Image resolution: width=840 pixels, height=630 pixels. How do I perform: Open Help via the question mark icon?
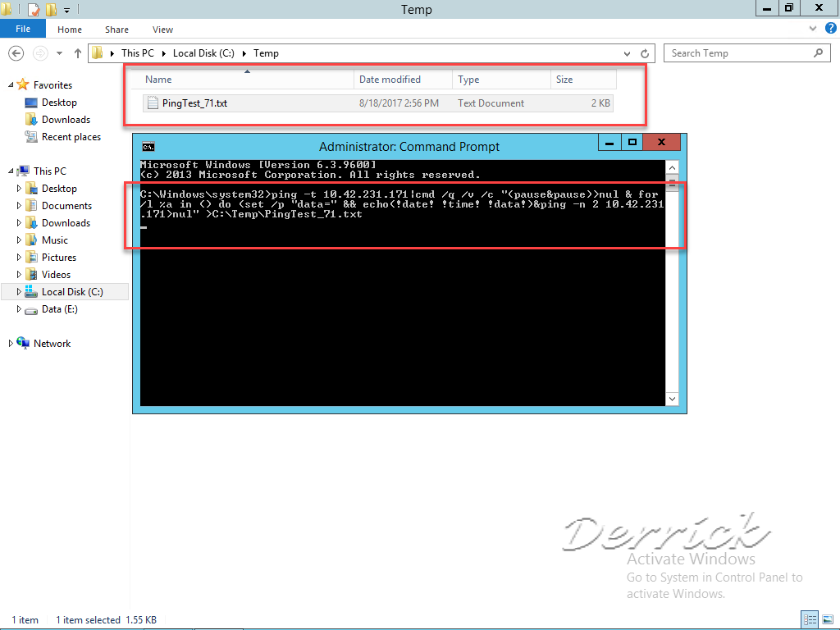point(832,28)
